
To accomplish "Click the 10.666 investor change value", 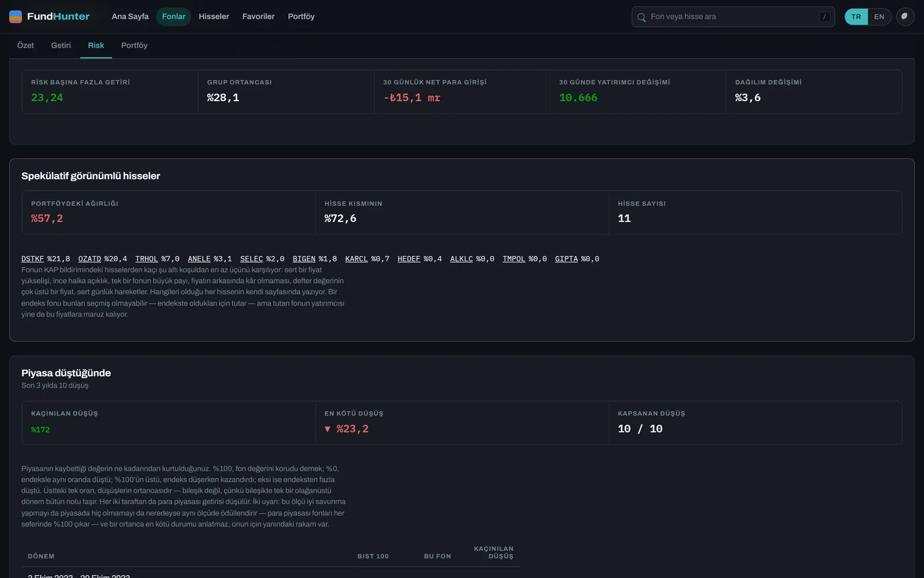I will pyautogui.click(x=578, y=98).
